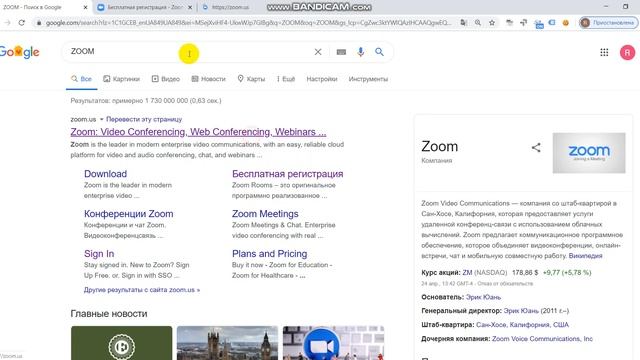Select the Новости search tab
Viewport: 640px width, 360px height.
click(208, 79)
